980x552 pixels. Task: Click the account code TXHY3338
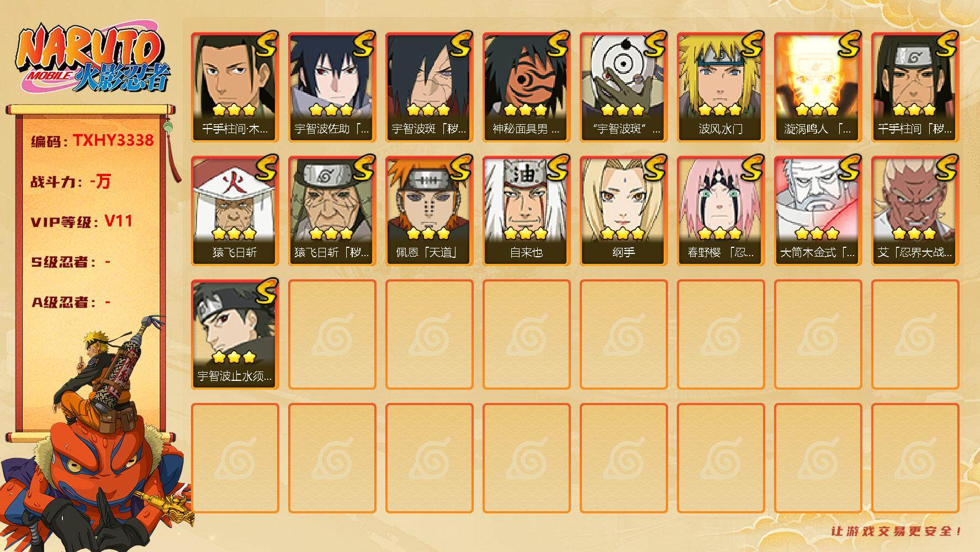[x=113, y=140]
